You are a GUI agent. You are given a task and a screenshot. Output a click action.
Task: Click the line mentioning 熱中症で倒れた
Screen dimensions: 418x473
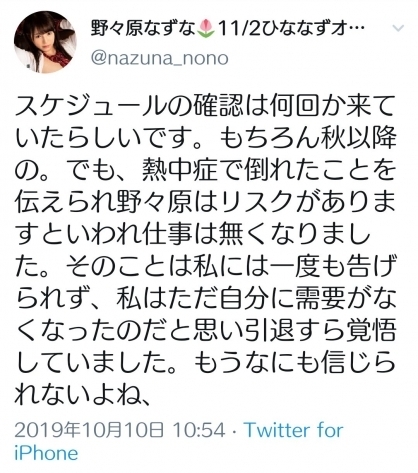click(x=206, y=170)
